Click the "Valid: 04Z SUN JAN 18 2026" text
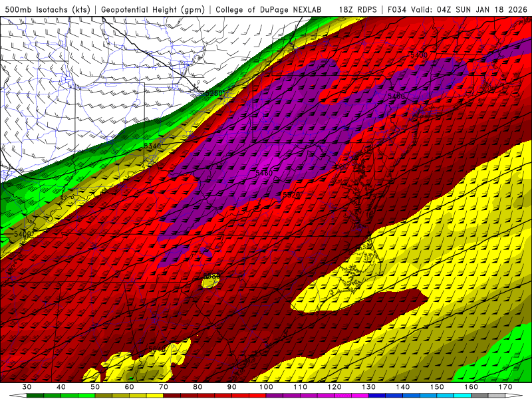 click(469, 9)
